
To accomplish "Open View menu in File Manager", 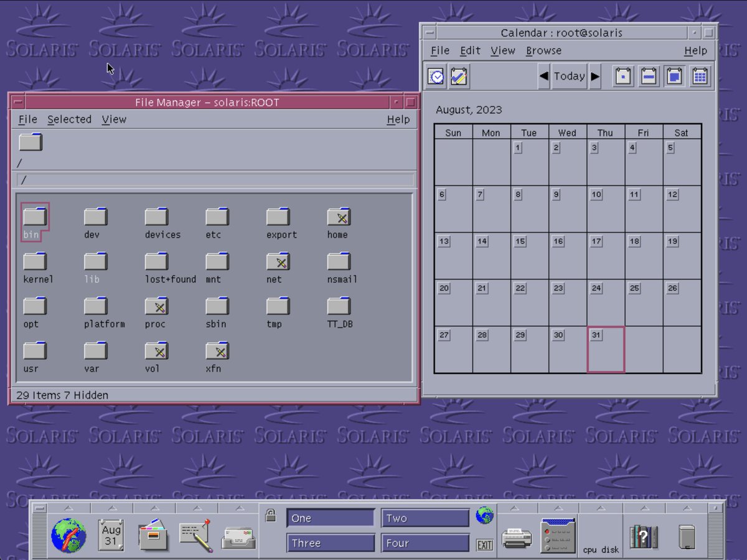I will pyautogui.click(x=114, y=119).
